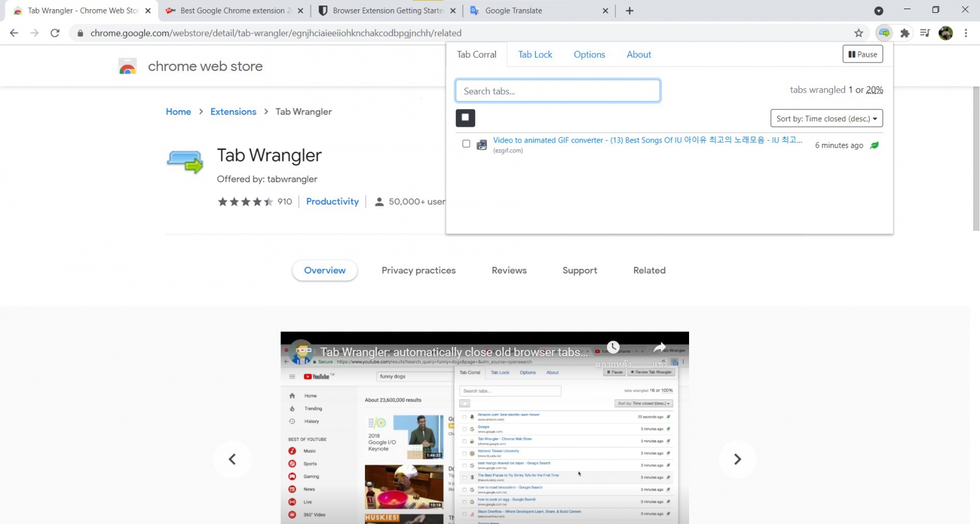Toggle the select-all square button in Tab Corral
This screenshot has width=980, height=524.
click(466, 118)
